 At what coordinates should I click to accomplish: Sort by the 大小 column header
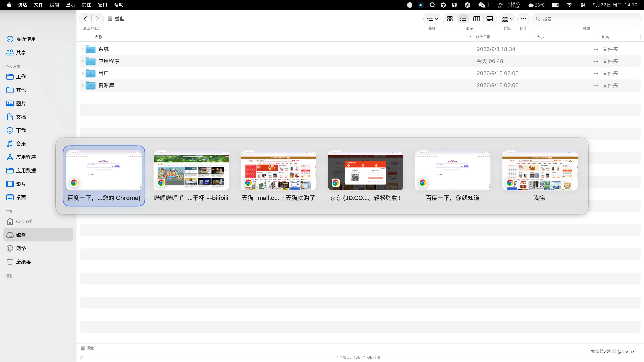[x=540, y=37]
